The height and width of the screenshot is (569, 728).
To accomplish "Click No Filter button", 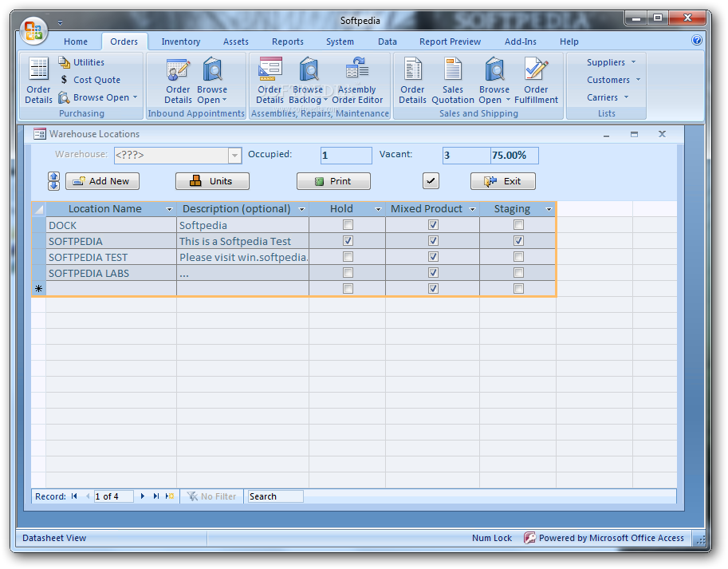I will [x=212, y=496].
